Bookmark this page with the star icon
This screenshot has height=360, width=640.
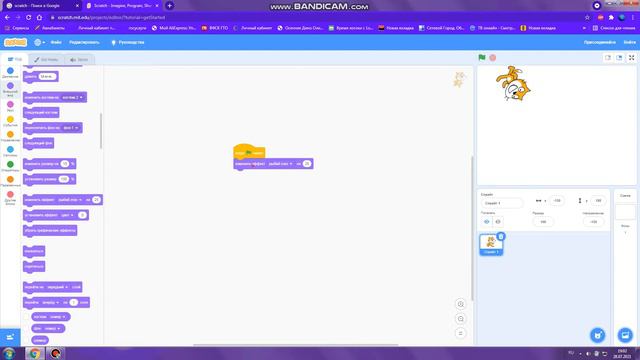coord(587,18)
